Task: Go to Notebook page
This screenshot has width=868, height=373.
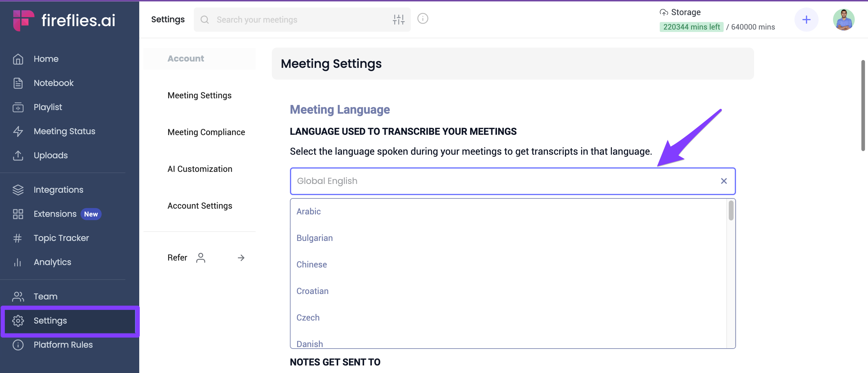Action: click(54, 83)
